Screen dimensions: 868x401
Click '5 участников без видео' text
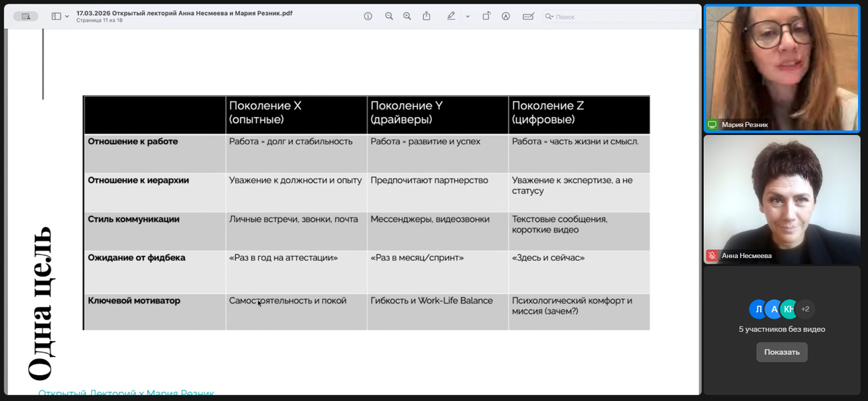pos(782,329)
